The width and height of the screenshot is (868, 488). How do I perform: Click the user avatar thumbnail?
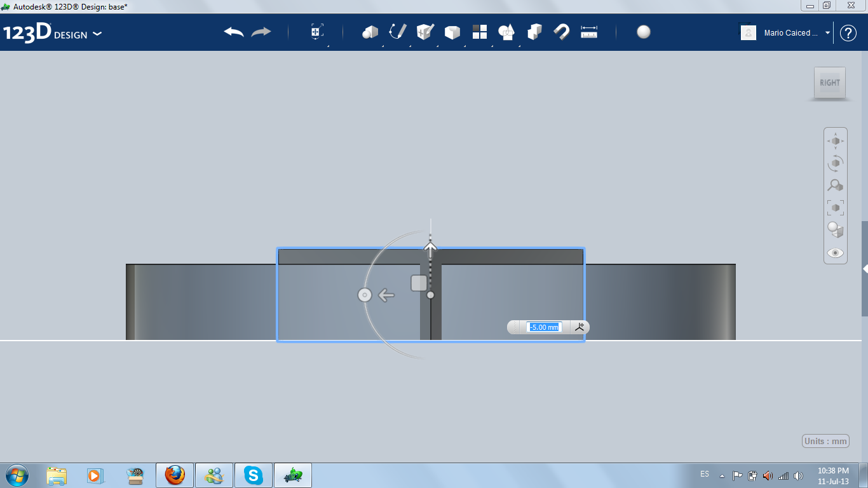tap(749, 32)
